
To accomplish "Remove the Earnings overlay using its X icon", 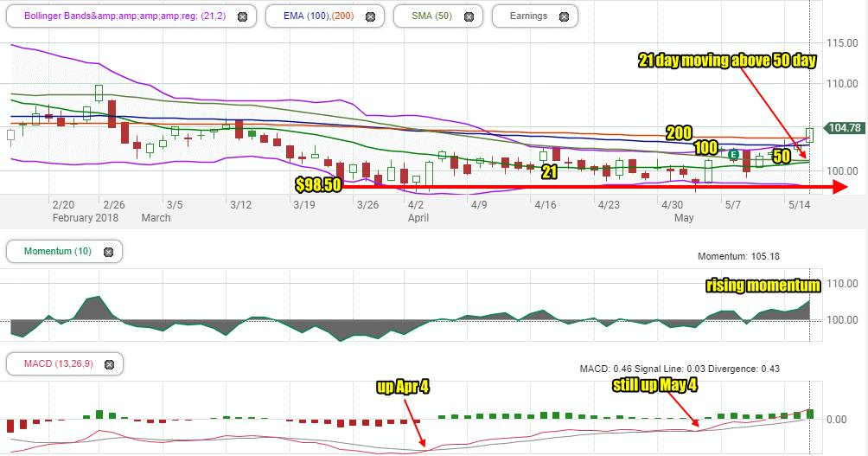I will pos(565,16).
